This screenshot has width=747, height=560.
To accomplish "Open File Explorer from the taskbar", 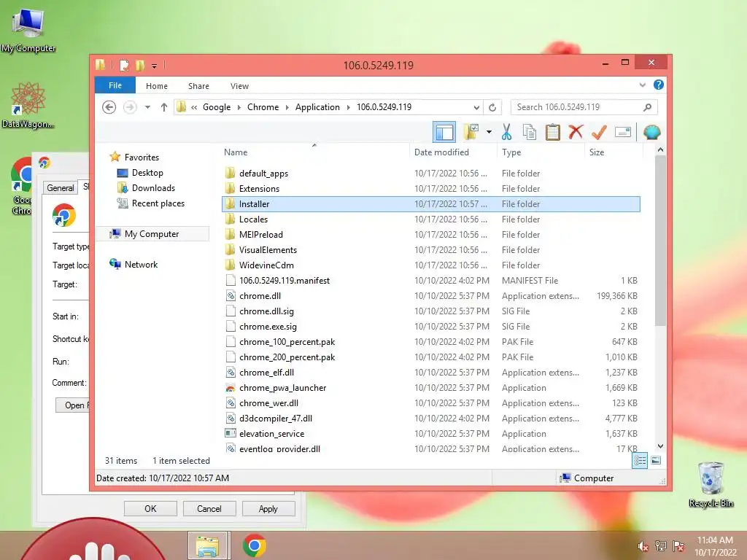I will 208,545.
